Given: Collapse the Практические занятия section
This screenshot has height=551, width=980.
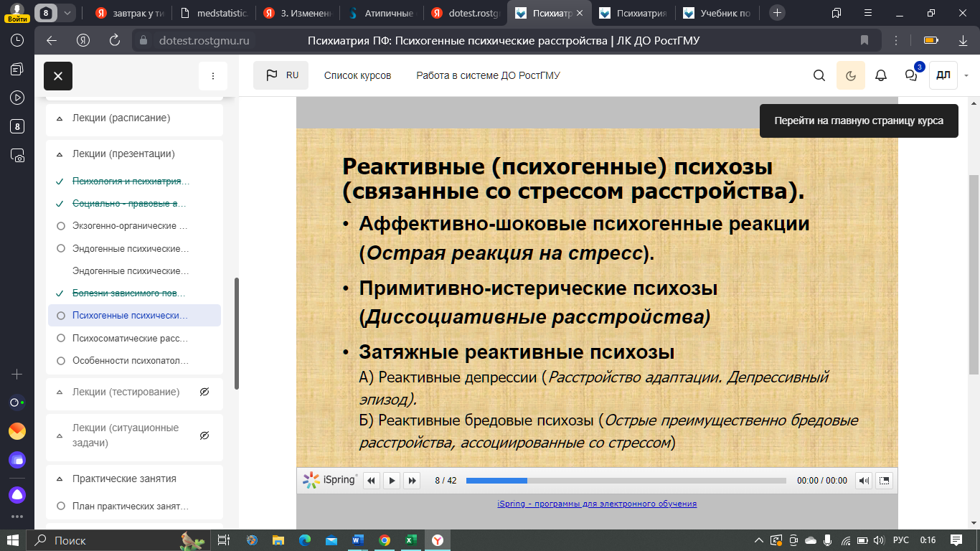Looking at the screenshot, I should click(x=59, y=479).
